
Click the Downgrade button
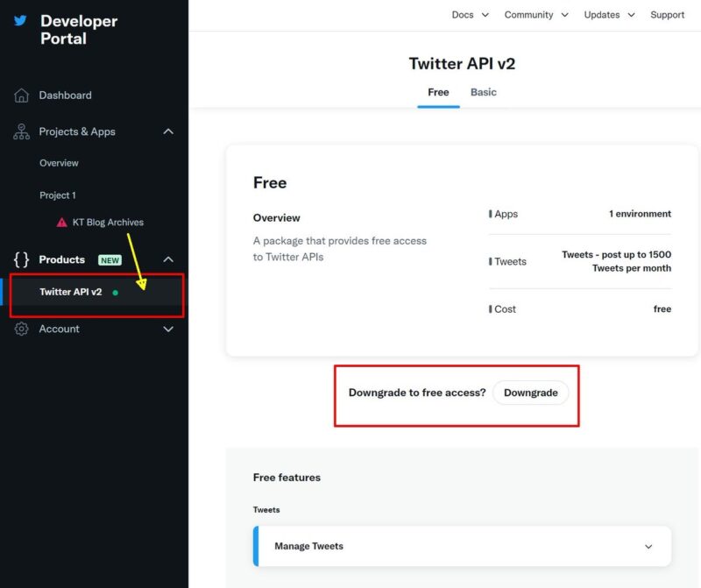point(530,393)
